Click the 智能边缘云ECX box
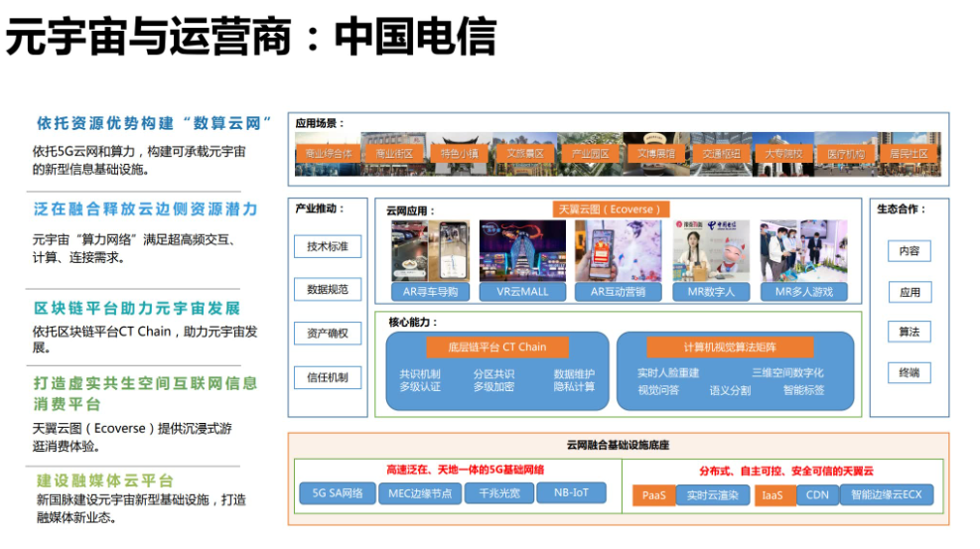Screen dimensions: 980x549 887,494
